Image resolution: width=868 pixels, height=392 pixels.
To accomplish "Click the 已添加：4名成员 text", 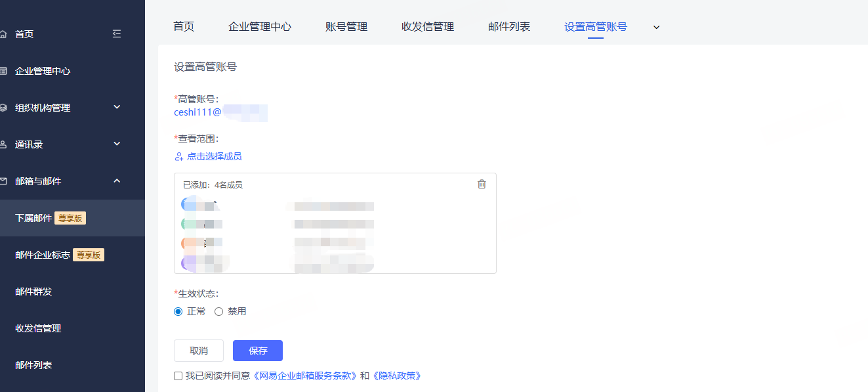I will point(213,185).
